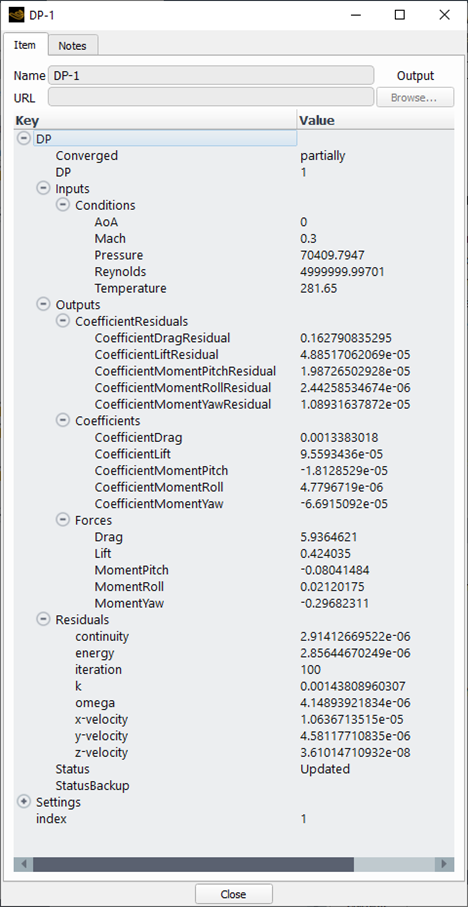Select the iteration row
The width and height of the screenshot is (468, 907).
pos(234,670)
